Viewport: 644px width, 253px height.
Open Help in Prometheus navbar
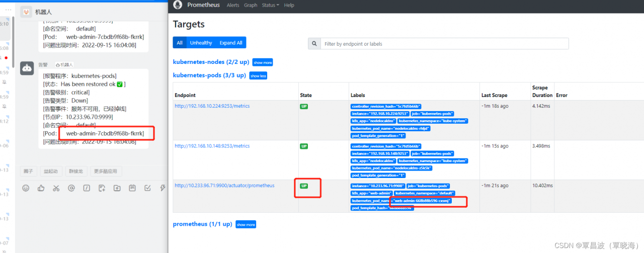[x=289, y=5]
